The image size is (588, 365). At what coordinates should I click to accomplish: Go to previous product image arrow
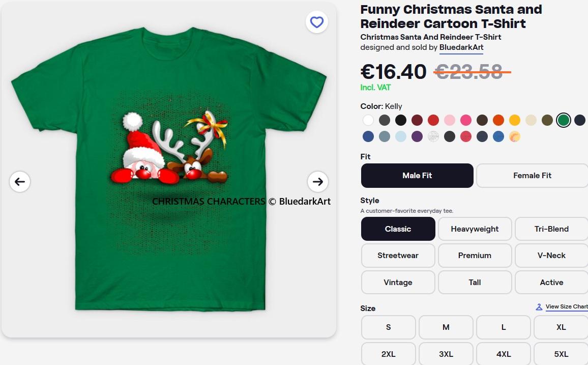20,182
